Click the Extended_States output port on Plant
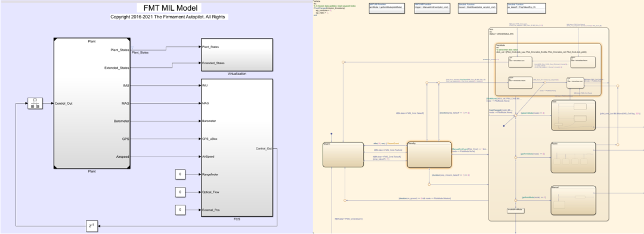Image resolution: width=644 pixels, height=234 pixels. click(117, 68)
